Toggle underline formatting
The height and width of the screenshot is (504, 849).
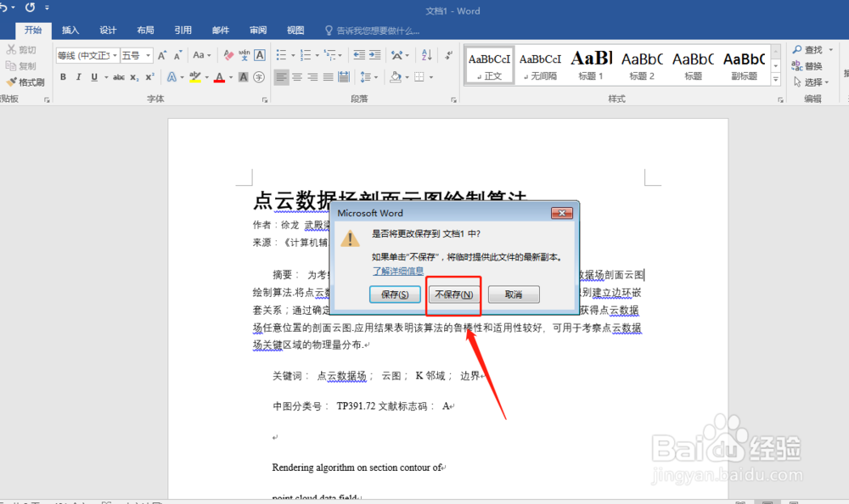pyautogui.click(x=94, y=77)
